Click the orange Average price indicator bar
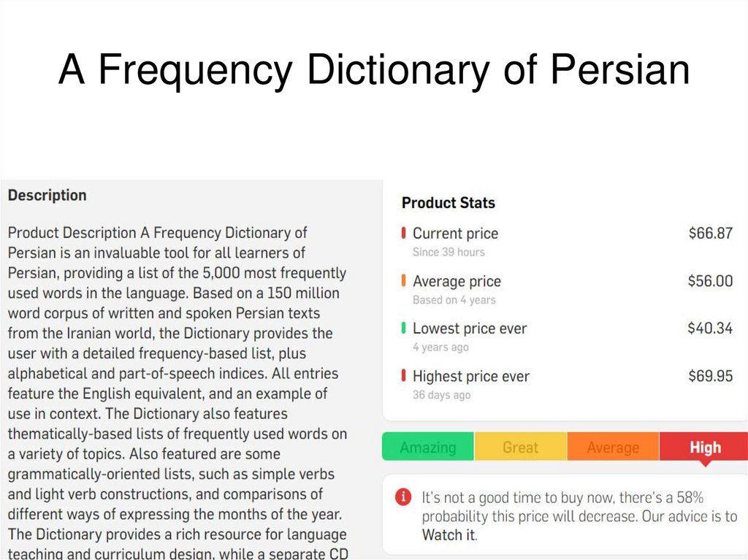This screenshot has width=748, height=560. pos(403,281)
